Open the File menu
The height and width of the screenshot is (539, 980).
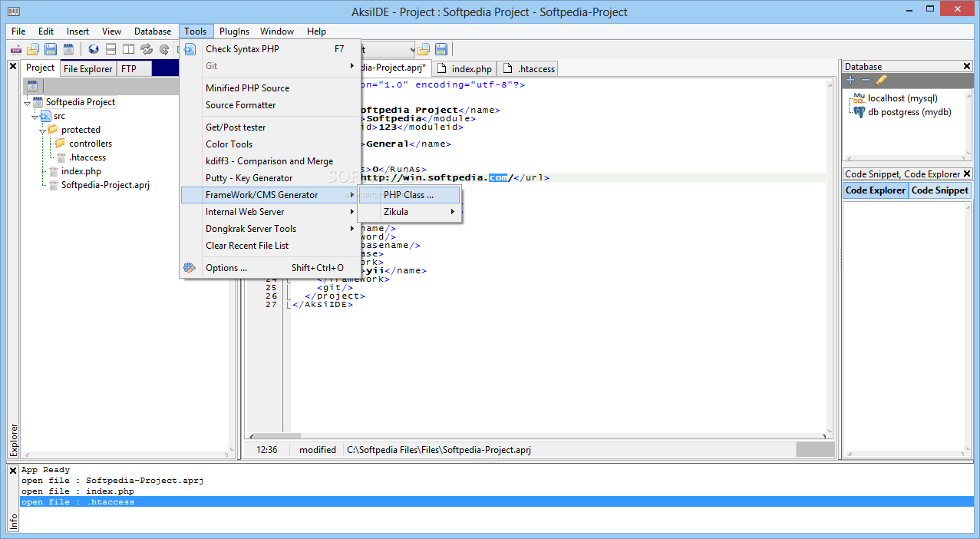pyautogui.click(x=18, y=31)
